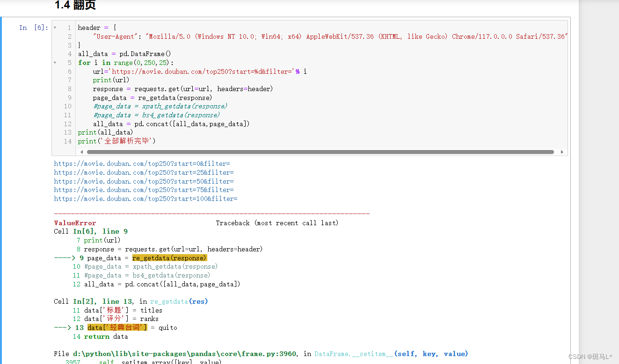Viewport: 619px width, 364px height.
Task: Click the code cell's scrollbar right arrow
Action: click(x=561, y=152)
